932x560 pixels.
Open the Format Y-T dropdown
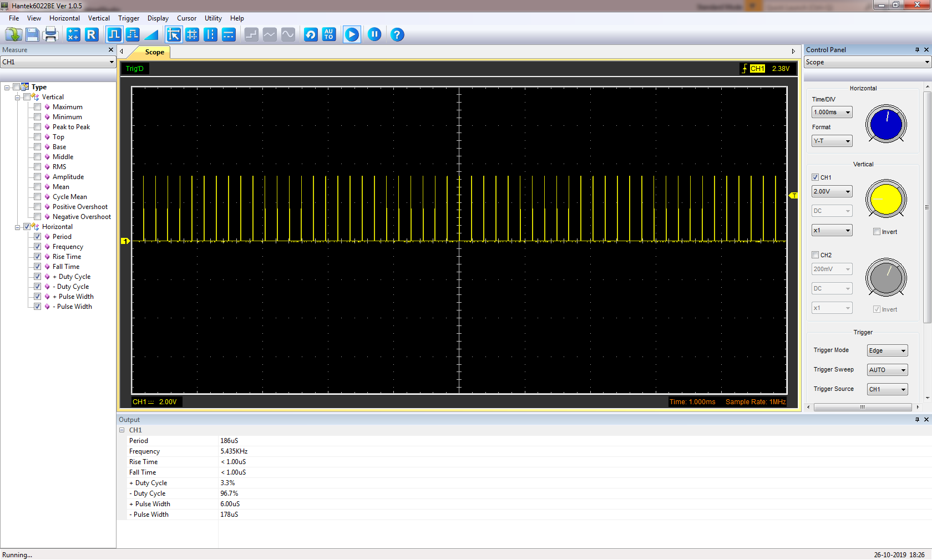pos(832,141)
